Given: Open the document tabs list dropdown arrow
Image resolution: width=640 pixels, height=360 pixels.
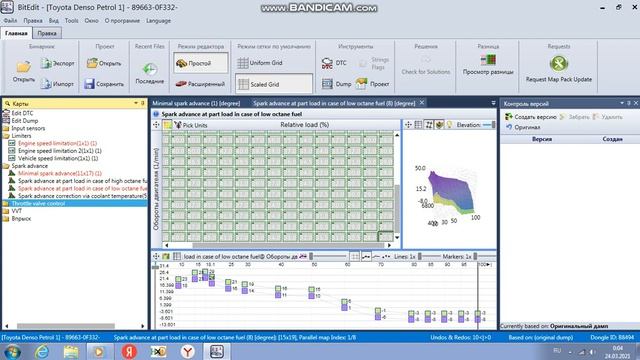Looking at the screenshot, I should tap(493, 103).
